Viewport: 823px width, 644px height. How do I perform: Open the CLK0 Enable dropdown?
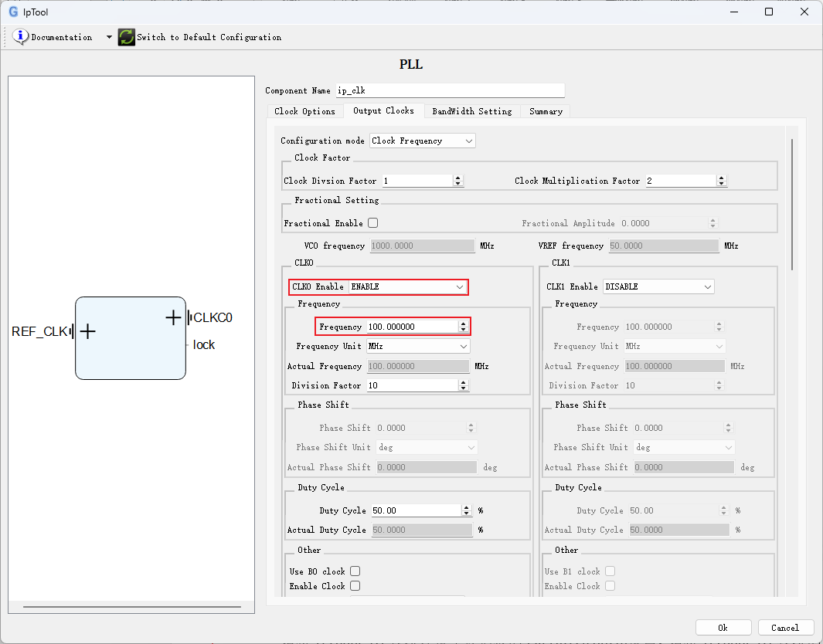[x=408, y=286]
